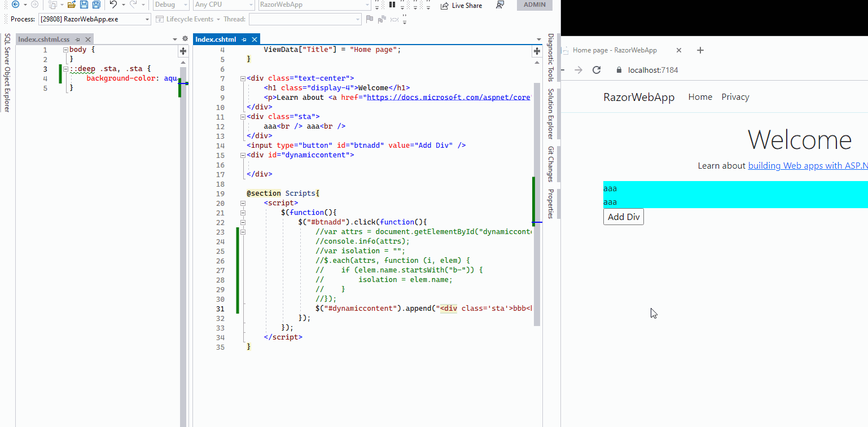Open the Properties side tab
868x427 pixels.
tap(550, 204)
